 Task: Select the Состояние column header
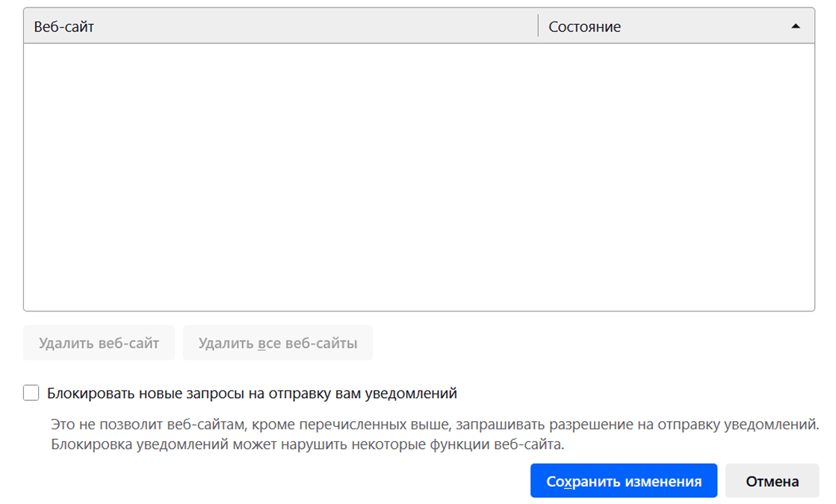pos(585,25)
